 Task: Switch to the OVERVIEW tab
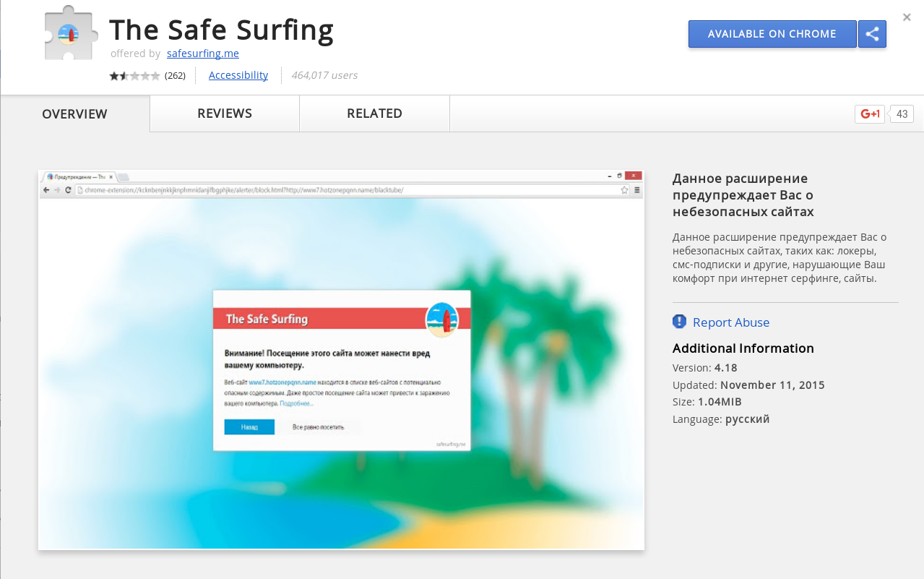click(75, 114)
